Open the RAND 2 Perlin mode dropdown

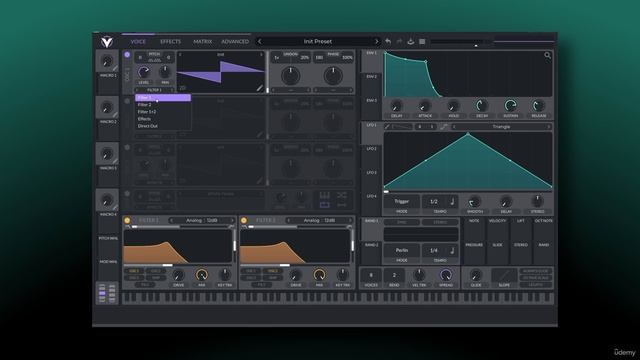(402, 250)
